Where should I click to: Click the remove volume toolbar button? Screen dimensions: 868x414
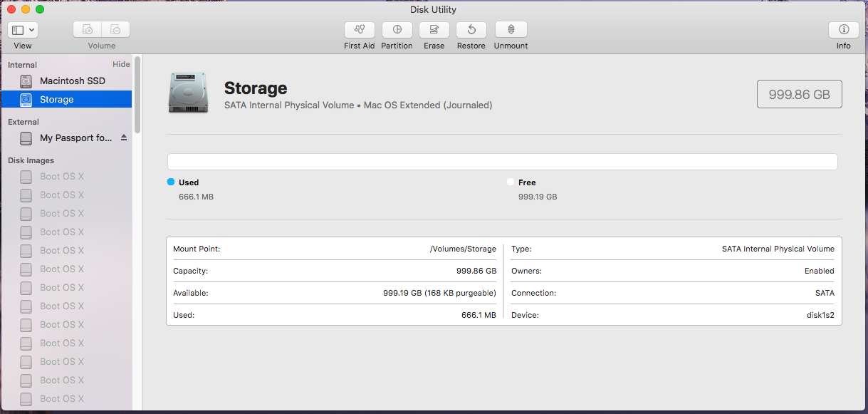pyautogui.click(x=115, y=30)
